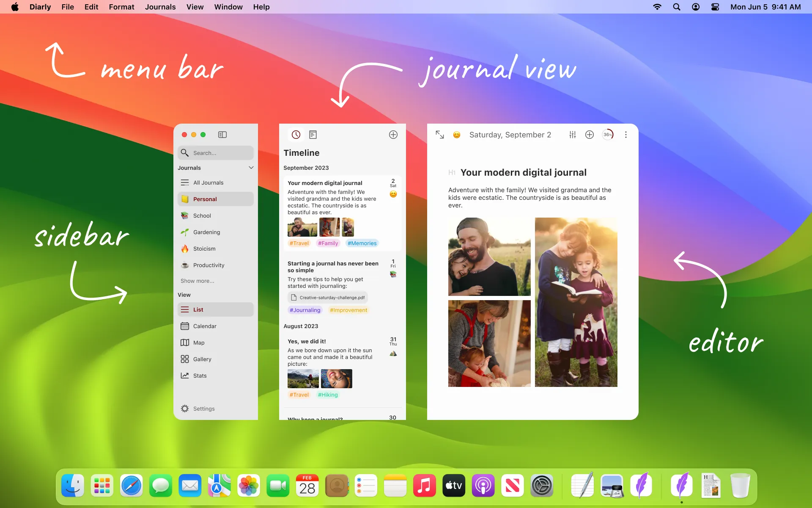Click the #Travel tag on September 2 entry
This screenshot has height=508, width=812.
tap(299, 243)
